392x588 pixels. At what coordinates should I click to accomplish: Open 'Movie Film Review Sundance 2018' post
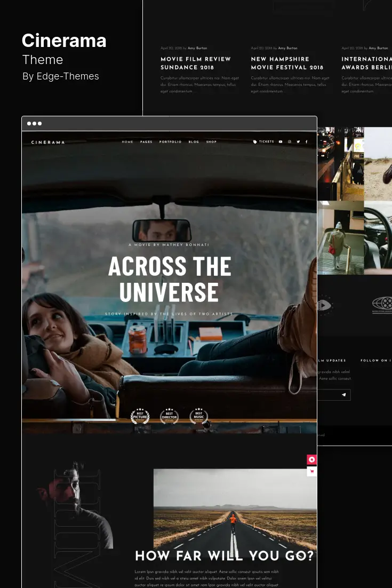coord(196,63)
